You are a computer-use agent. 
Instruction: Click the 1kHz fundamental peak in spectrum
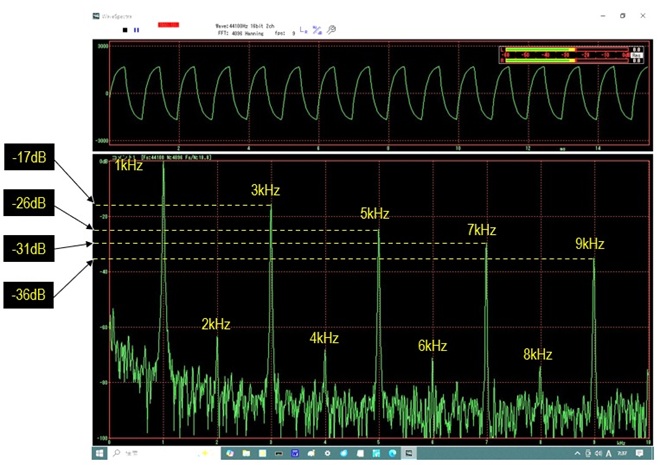(x=163, y=170)
